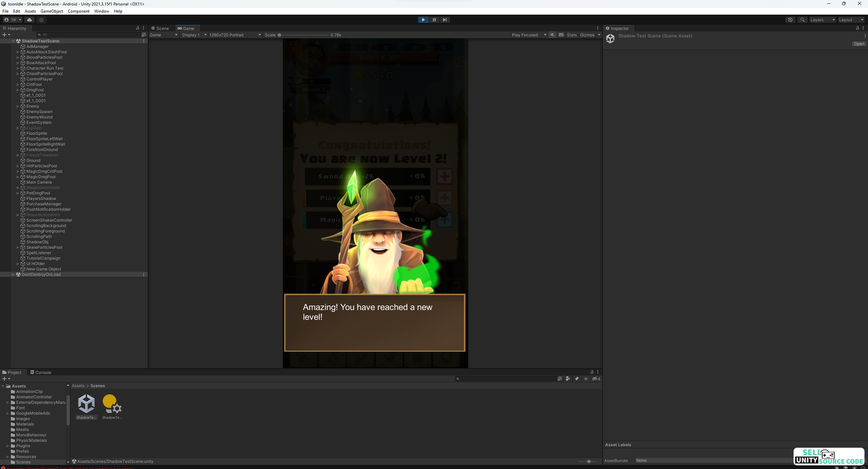Open the File menu
868x469 pixels.
pyautogui.click(x=5, y=11)
